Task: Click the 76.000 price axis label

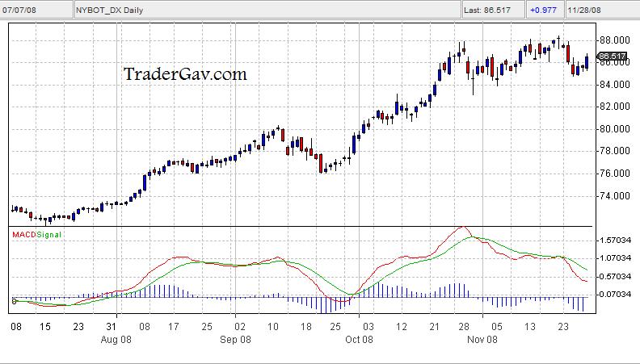Action: (614, 174)
